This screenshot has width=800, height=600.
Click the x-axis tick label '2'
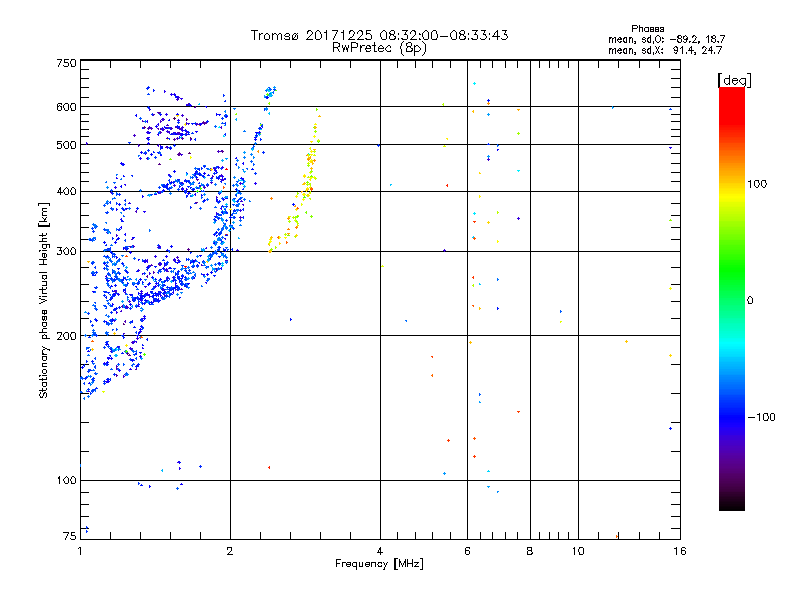pos(230,551)
